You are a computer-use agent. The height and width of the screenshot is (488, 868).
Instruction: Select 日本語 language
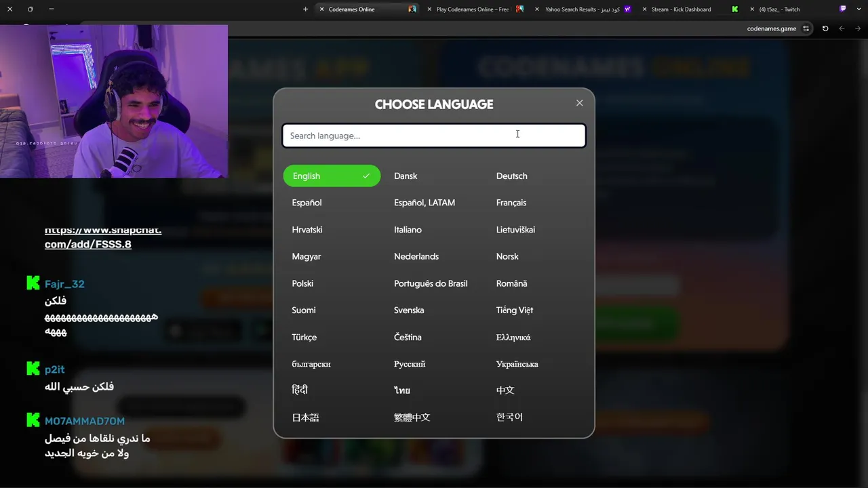pos(305,418)
